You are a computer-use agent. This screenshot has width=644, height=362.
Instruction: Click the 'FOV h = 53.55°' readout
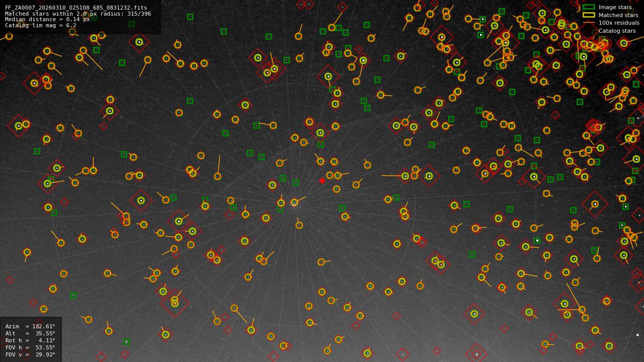pos(30,347)
